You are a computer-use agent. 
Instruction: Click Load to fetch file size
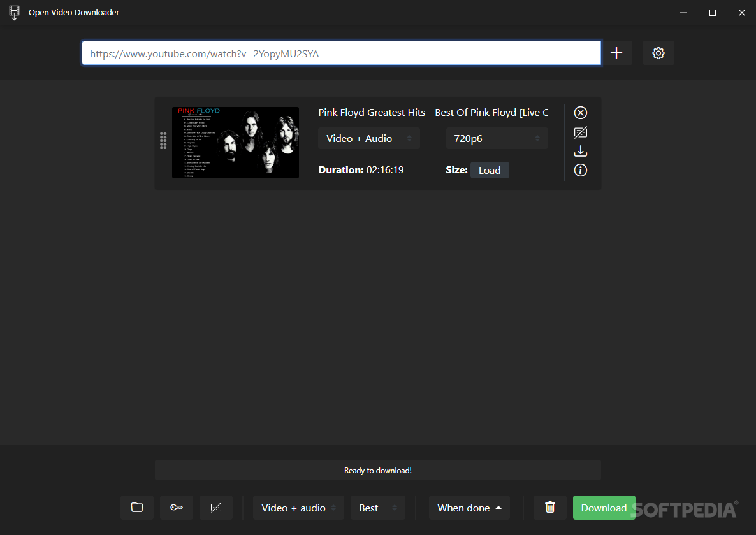[490, 170]
